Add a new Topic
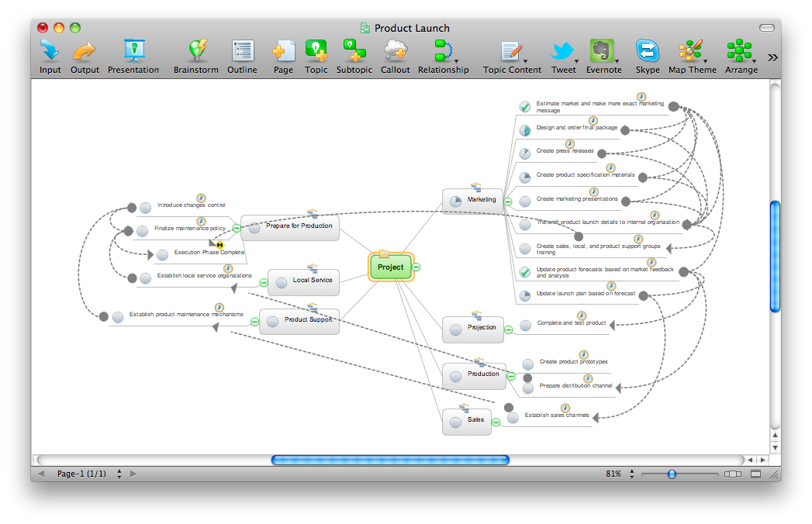 (x=316, y=57)
